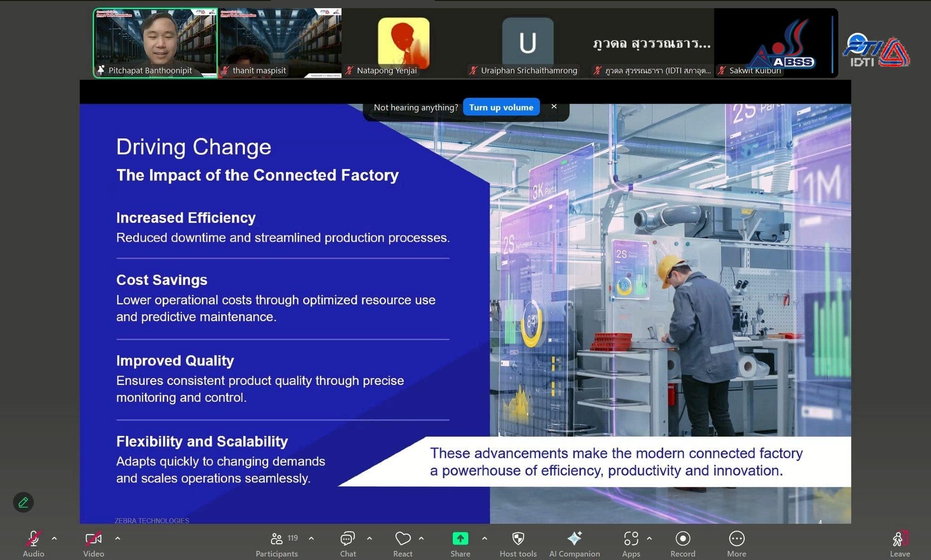
Task: Open the More options menu
Action: click(736, 544)
